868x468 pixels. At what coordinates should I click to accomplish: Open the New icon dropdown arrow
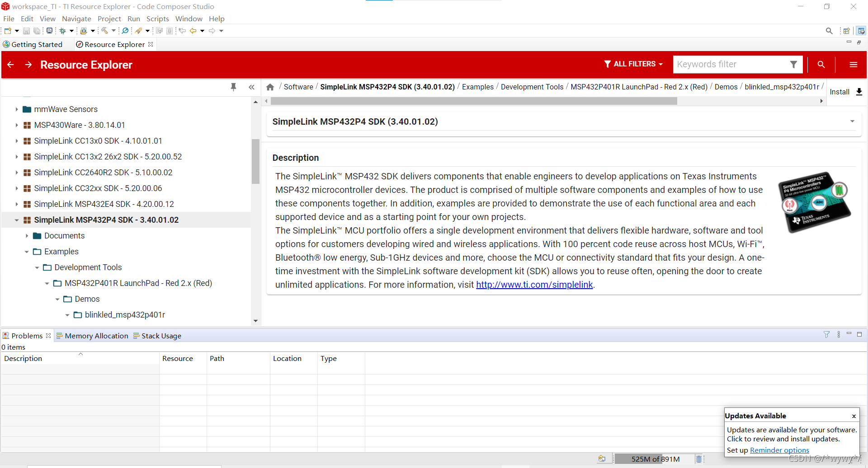17,31
